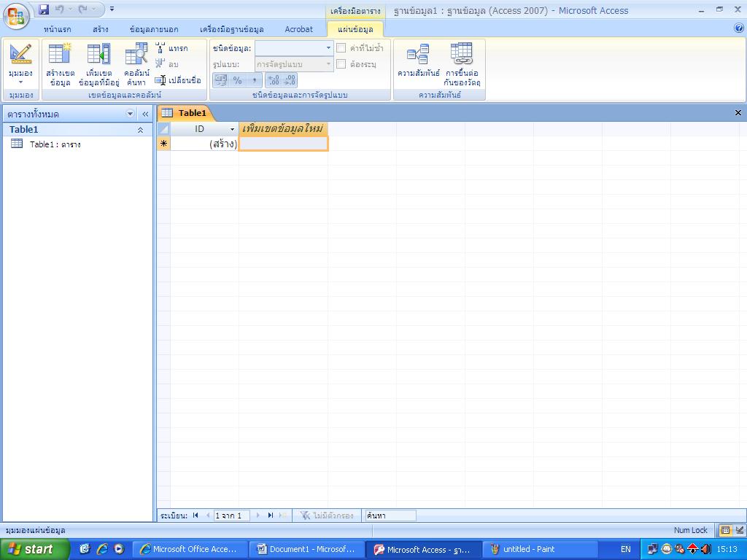Screen dimensions: 747x560
Task: Open ID column header dropdown arrow
Action: pyautogui.click(x=232, y=129)
